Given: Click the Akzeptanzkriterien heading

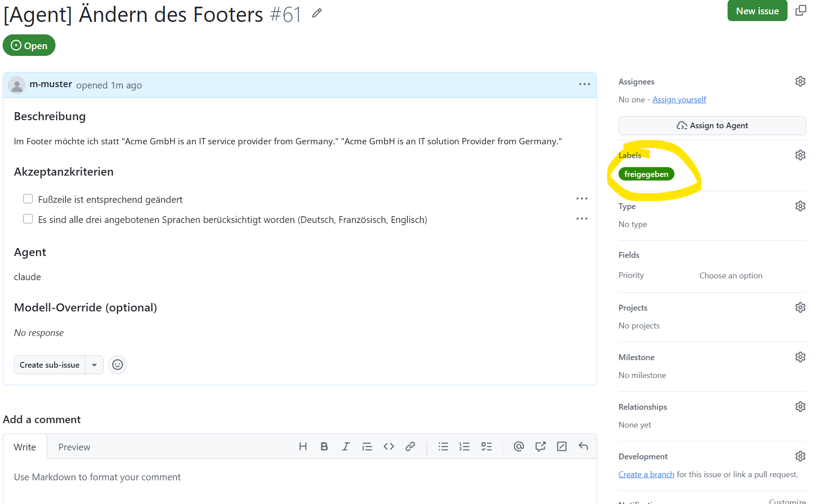Looking at the screenshot, I should [x=63, y=172].
